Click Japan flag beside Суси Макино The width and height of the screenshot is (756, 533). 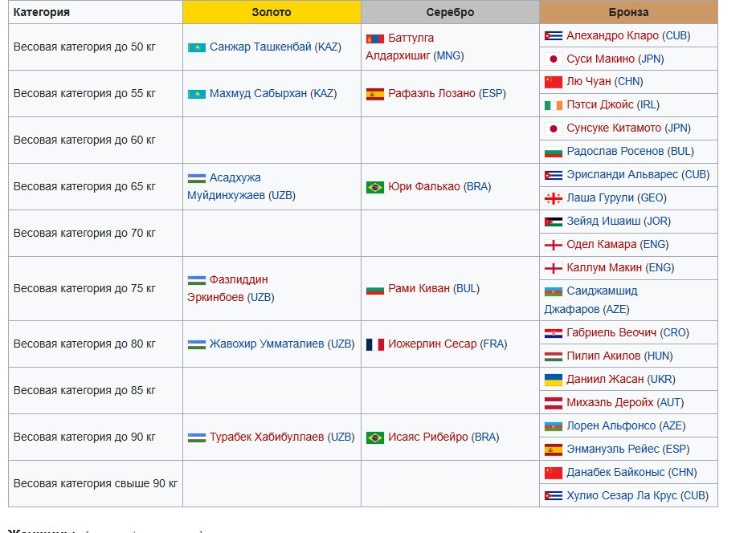click(x=553, y=59)
